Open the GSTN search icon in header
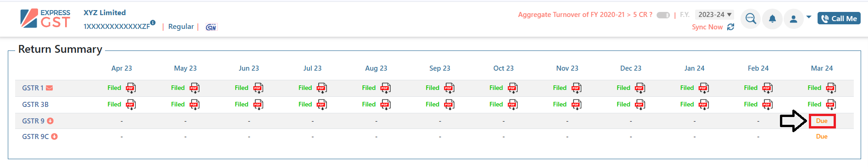868x167 pixels. coord(751,19)
